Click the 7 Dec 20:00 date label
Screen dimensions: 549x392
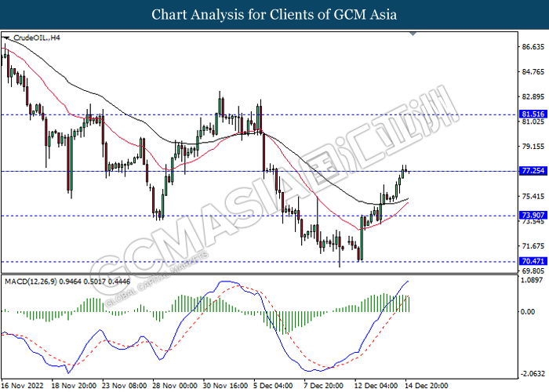pyautogui.click(x=324, y=386)
